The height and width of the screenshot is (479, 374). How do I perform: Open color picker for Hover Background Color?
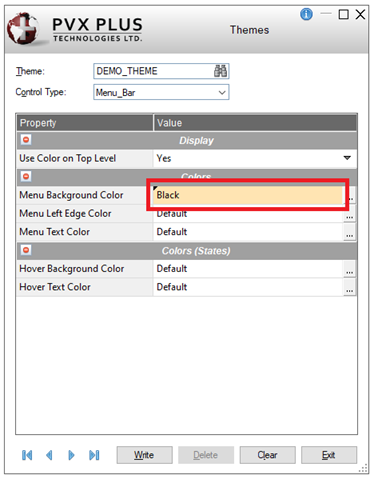tap(349, 269)
